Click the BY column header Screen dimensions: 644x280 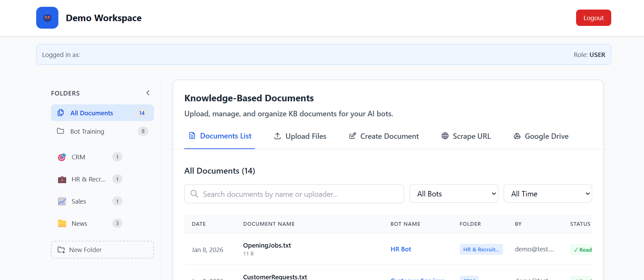[x=518, y=224]
